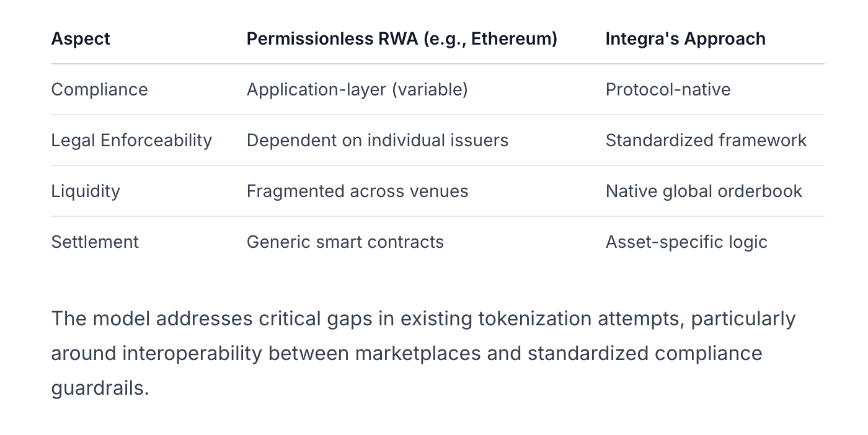This screenshot has width=868, height=435.
Task: Click the word guardrails ending the paragraph
Action: click(x=99, y=388)
